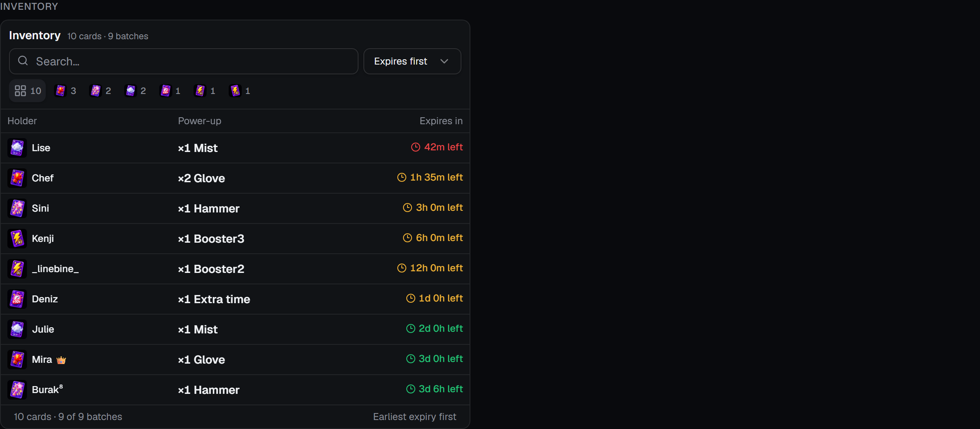Click the ×1 Booster3 power-up cell

[211, 239]
